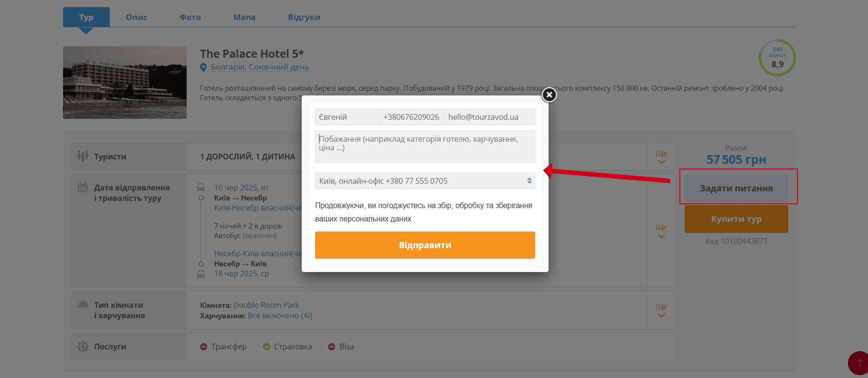This screenshot has width=868, height=378.
Task: Click the map pin icon near Болгарія
Action: click(x=203, y=68)
